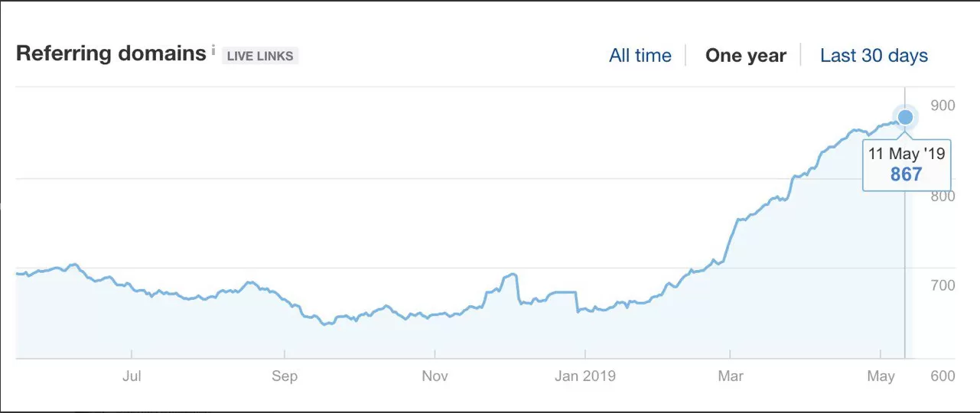Click the Nov label on the time axis
Viewport: 980px width, 413px height.
435,376
